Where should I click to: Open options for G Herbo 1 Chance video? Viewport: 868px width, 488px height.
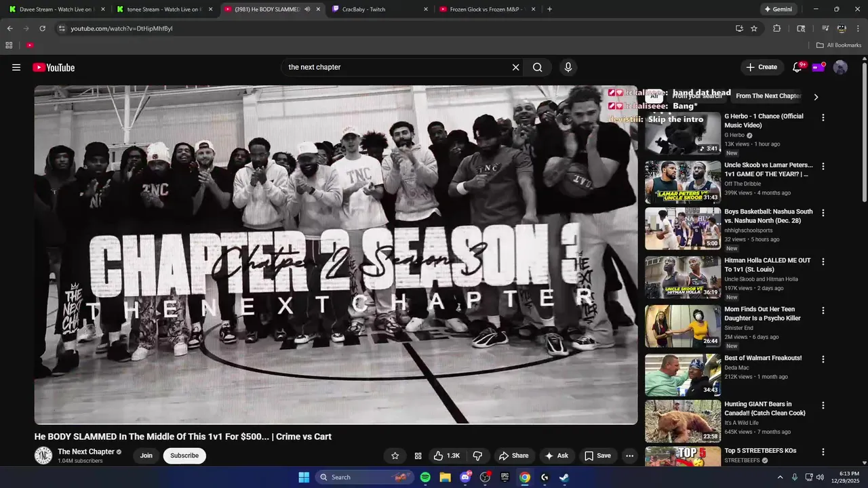[x=823, y=117]
